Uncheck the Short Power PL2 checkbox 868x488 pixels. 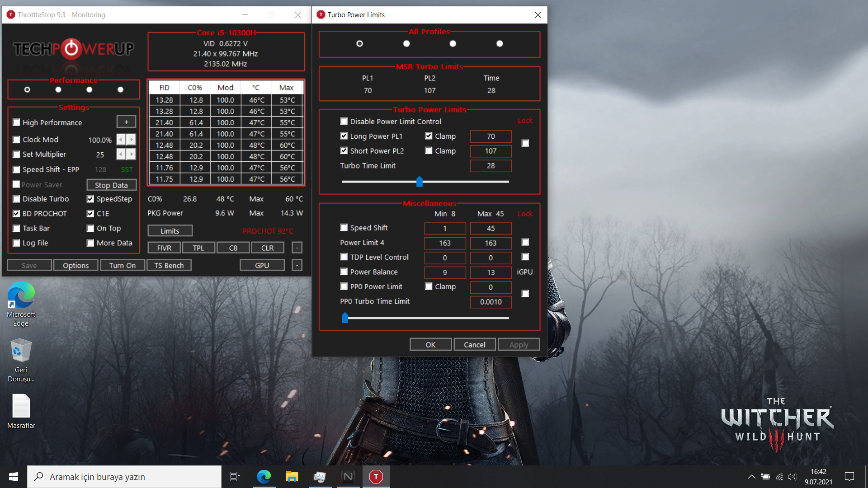[x=344, y=151]
